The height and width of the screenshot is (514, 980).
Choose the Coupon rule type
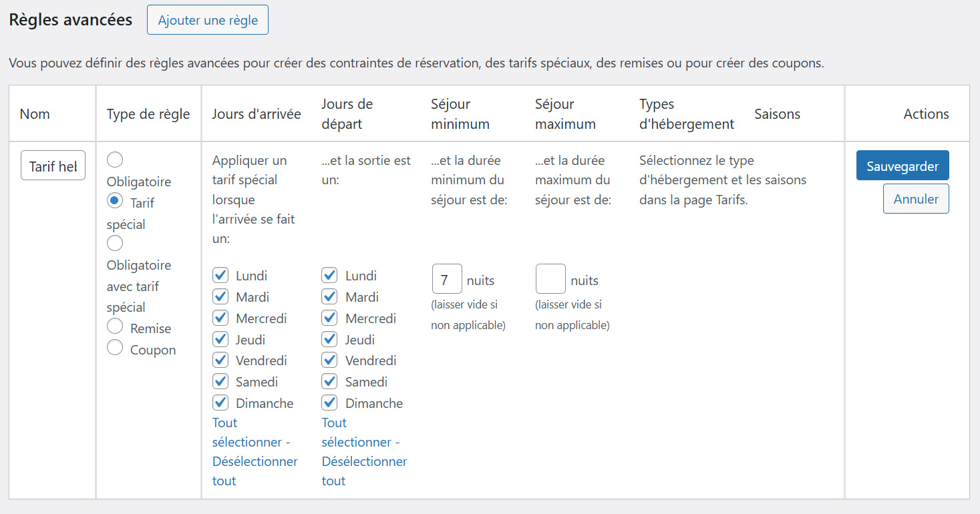115,348
